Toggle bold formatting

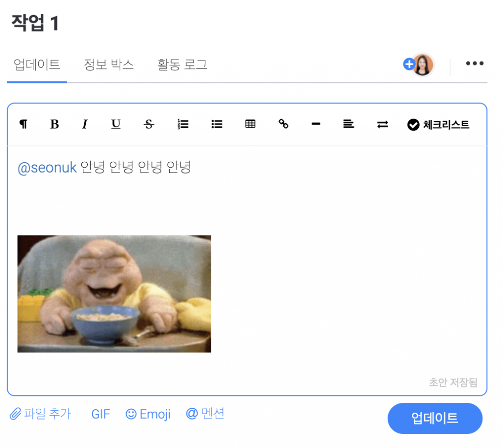pyautogui.click(x=54, y=124)
